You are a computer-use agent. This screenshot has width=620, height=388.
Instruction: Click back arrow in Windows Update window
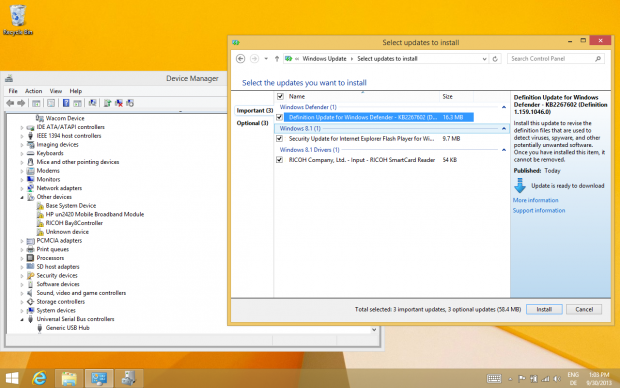click(240, 59)
